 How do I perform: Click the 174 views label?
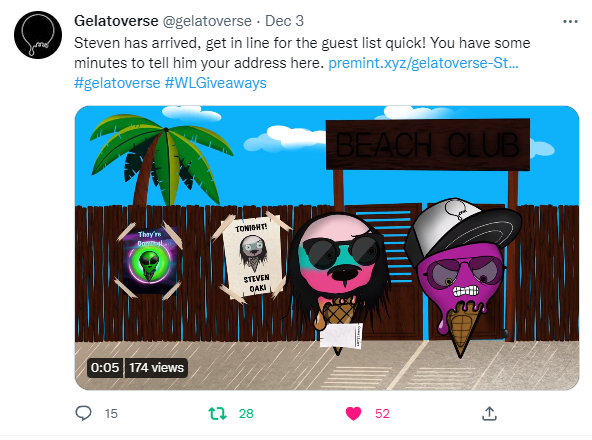[156, 367]
